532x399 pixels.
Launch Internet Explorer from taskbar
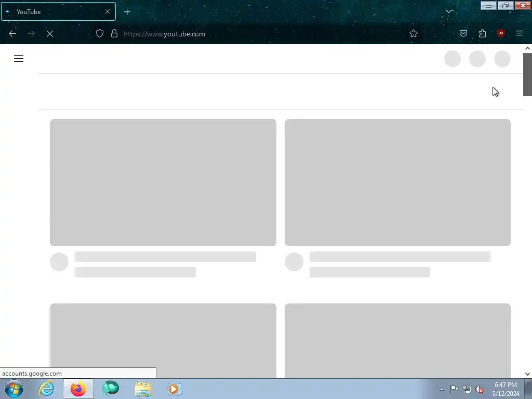click(46, 389)
